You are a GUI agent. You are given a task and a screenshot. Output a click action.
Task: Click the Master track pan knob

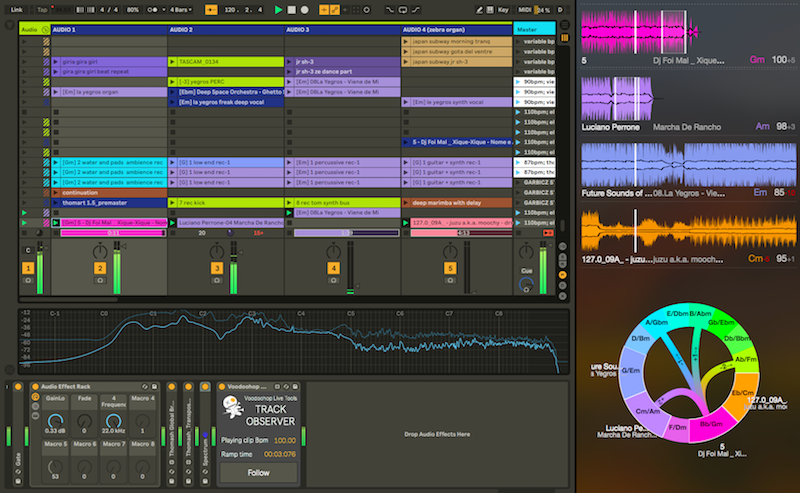coord(526,251)
